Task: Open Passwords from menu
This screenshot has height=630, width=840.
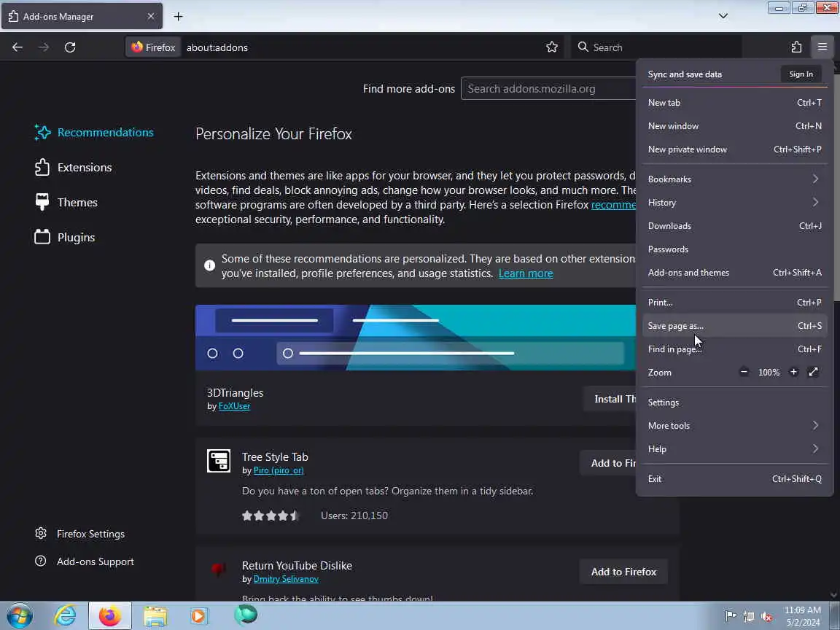Action: [734, 249]
